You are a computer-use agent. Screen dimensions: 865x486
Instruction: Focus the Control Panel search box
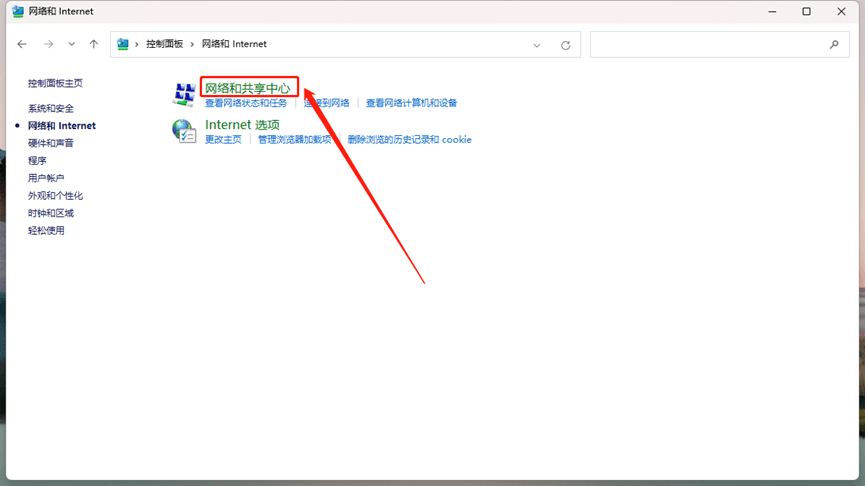tap(719, 45)
